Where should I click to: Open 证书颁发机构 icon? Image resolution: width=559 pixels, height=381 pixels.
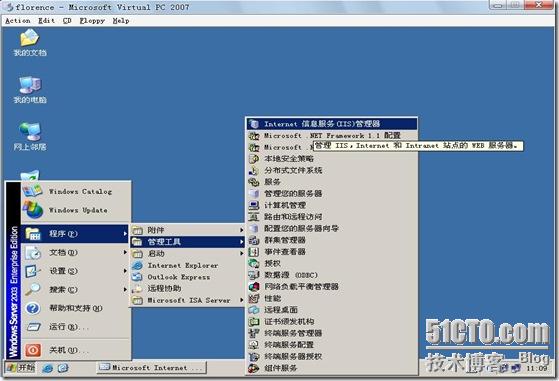tap(254, 321)
